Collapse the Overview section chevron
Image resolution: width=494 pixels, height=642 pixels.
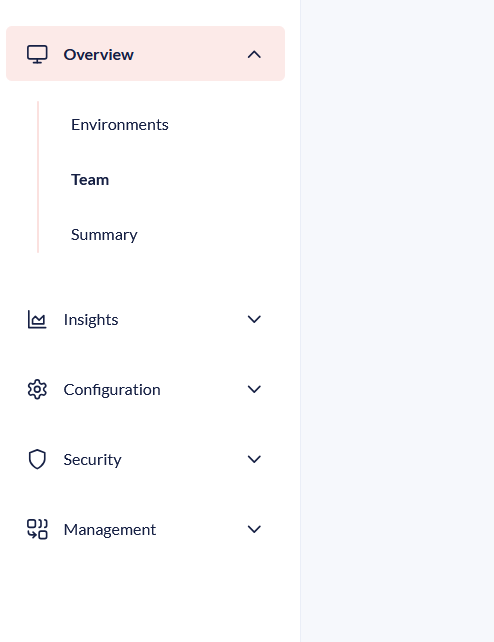coord(254,54)
